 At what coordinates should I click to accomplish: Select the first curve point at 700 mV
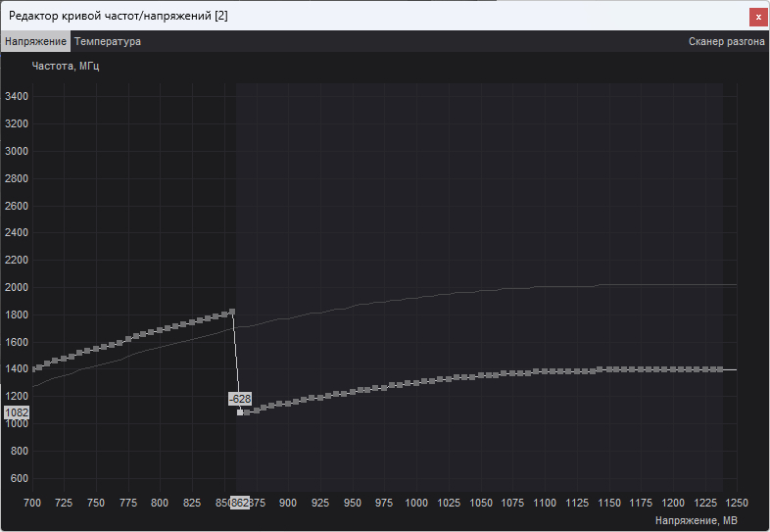point(34,369)
